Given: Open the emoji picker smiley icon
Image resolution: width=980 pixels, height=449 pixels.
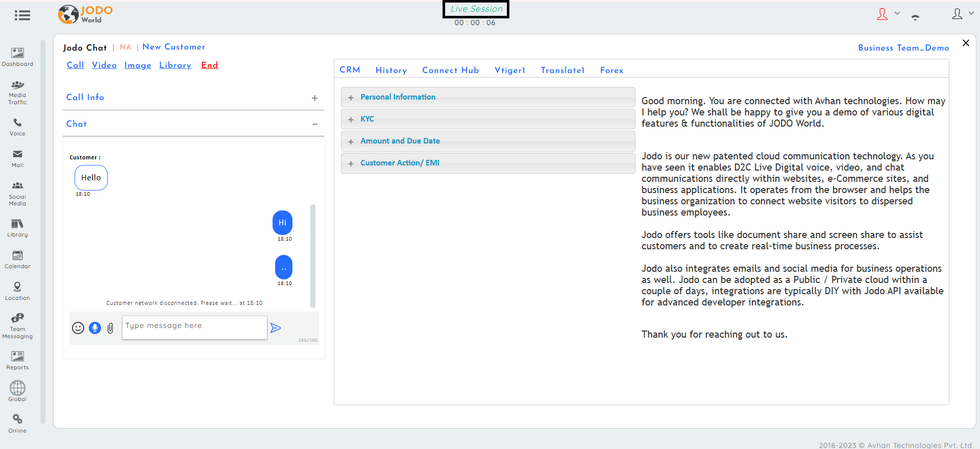Looking at the screenshot, I should [x=78, y=328].
